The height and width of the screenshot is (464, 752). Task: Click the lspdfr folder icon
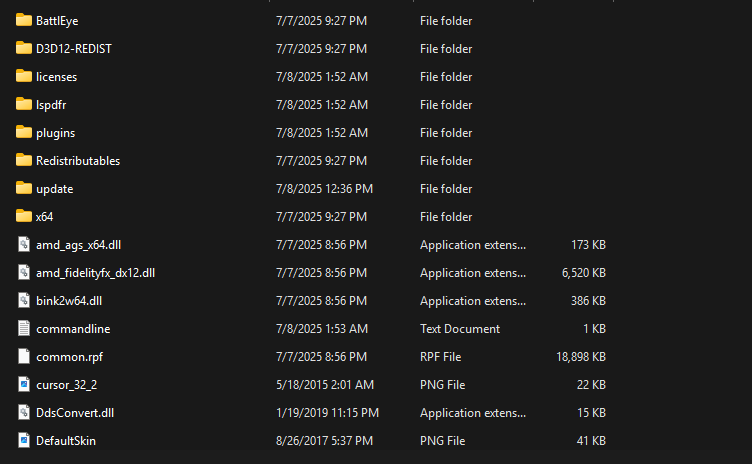[25, 104]
